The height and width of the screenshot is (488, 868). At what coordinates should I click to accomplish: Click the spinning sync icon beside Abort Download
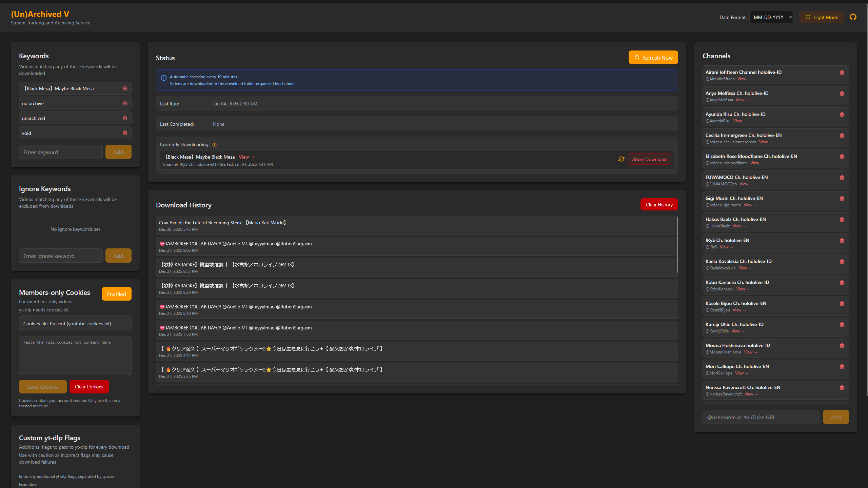[x=621, y=159]
